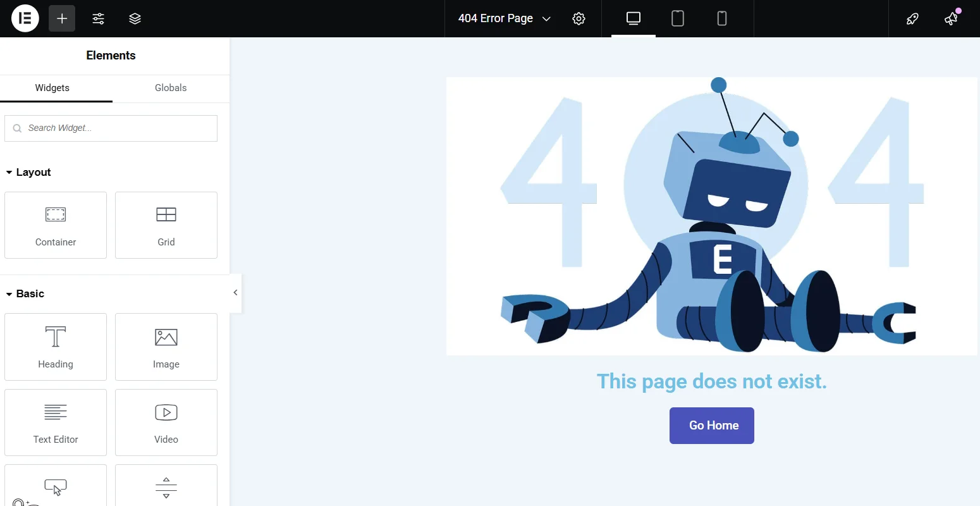Switch to desktop responsive view
The height and width of the screenshot is (506, 980).
634,18
